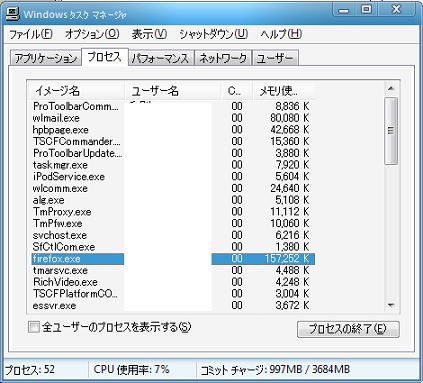Select the essvr.exe process

point(173,305)
